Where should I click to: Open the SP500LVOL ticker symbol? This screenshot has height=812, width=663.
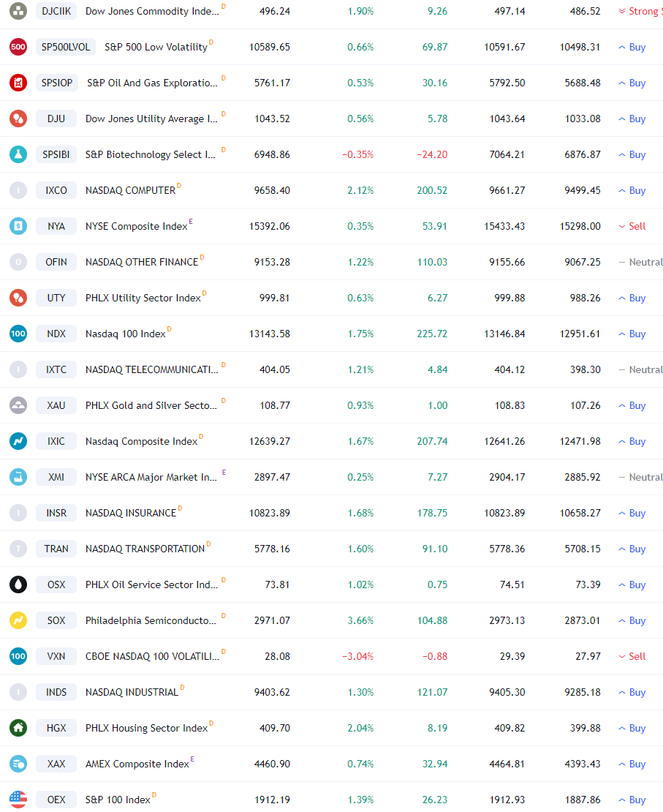[x=66, y=47]
